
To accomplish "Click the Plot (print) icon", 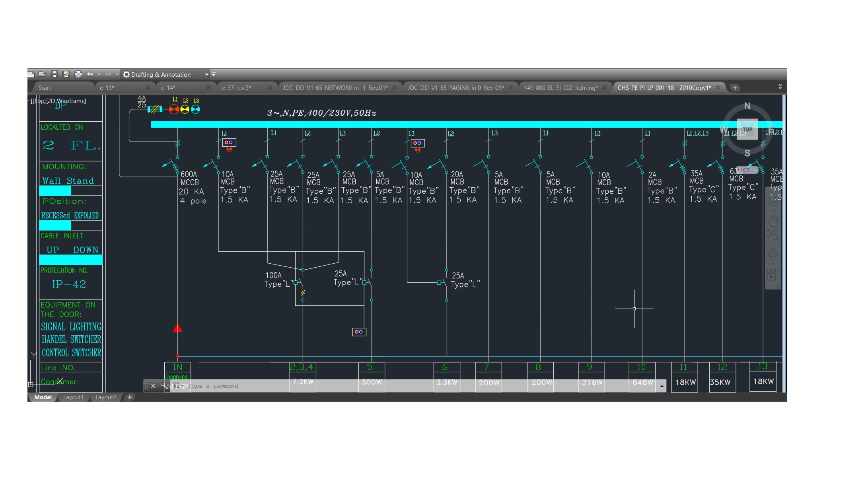I will pos(78,74).
